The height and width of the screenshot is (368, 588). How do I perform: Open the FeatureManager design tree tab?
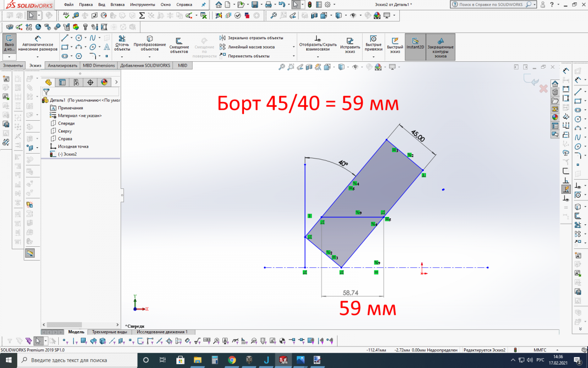[x=48, y=82]
